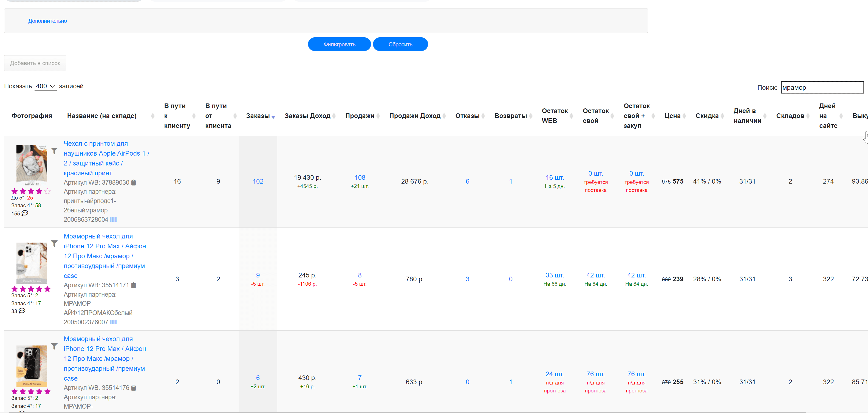Click the barcode icon next to 2005002376007
Image resolution: width=868 pixels, height=413 pixels.
[x=113, y=322]
